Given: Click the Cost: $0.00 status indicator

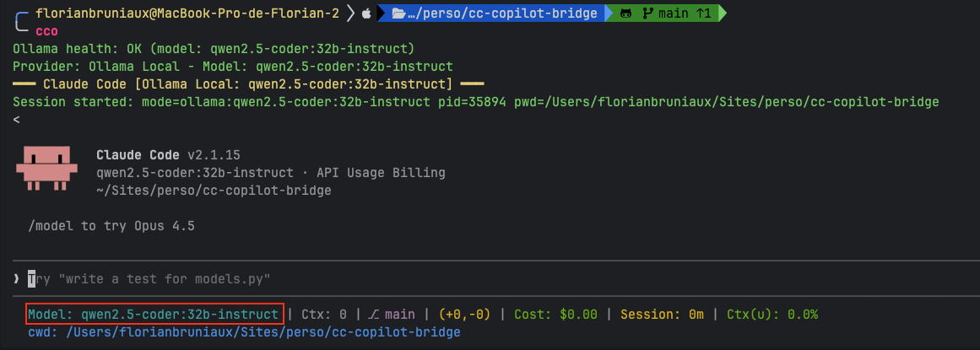Looking at the screenshot, I should 553,315.
